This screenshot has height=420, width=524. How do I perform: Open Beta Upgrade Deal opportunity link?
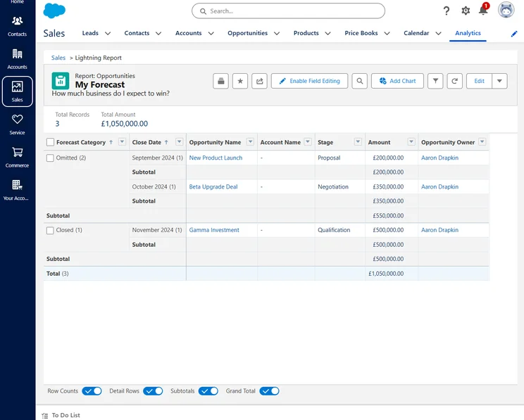pyautogui.click(x=213, y=187)
